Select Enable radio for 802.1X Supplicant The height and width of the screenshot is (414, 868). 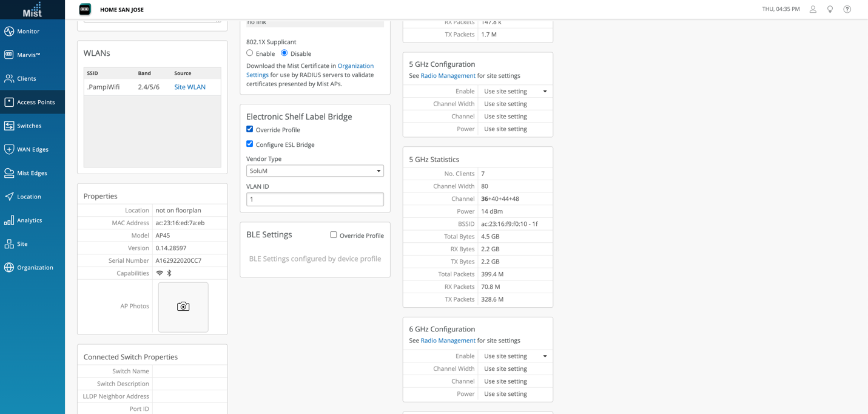pyautogui.click(x=249, y=53)
